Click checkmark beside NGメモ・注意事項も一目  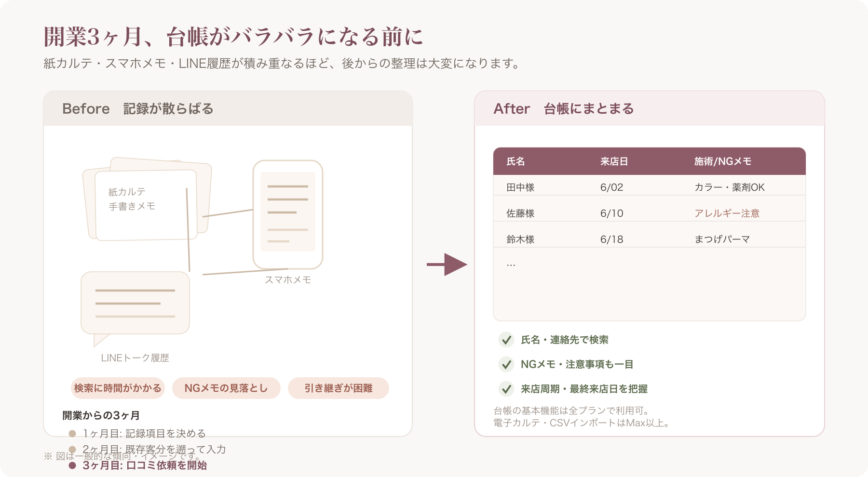point(506,364)
